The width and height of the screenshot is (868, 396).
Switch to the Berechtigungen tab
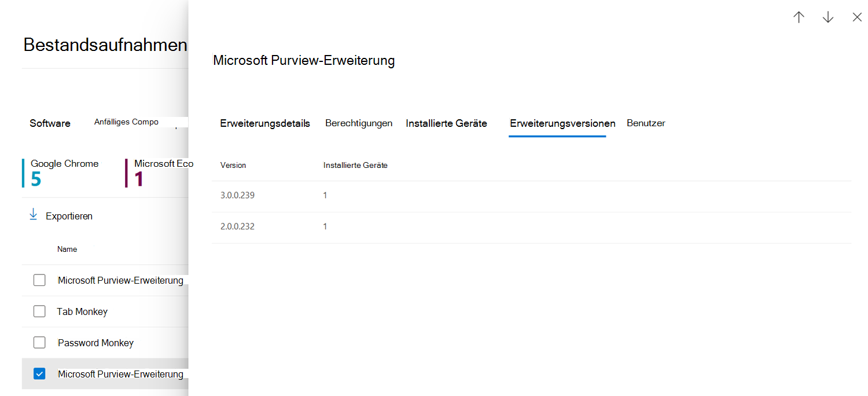(x=359, y=123)
